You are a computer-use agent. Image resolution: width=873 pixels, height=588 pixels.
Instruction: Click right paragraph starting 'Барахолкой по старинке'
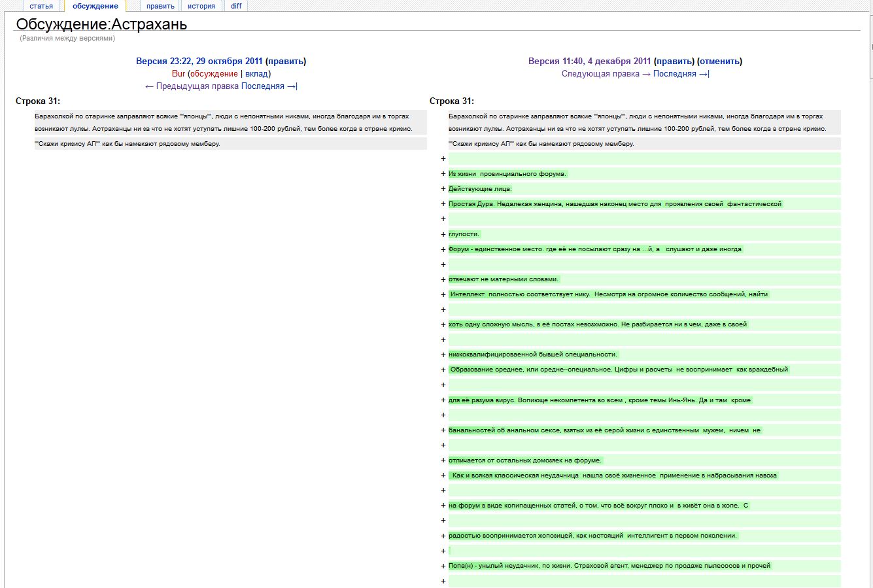click(x=644, y=122)
